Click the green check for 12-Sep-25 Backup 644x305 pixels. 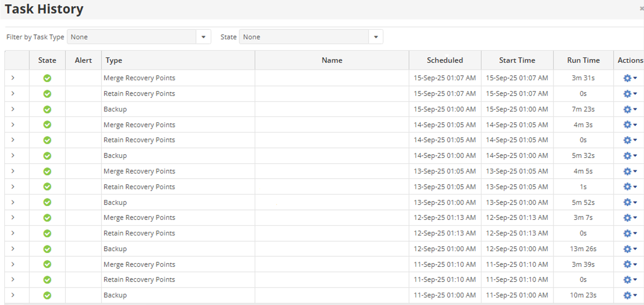(x=47, y=249)
